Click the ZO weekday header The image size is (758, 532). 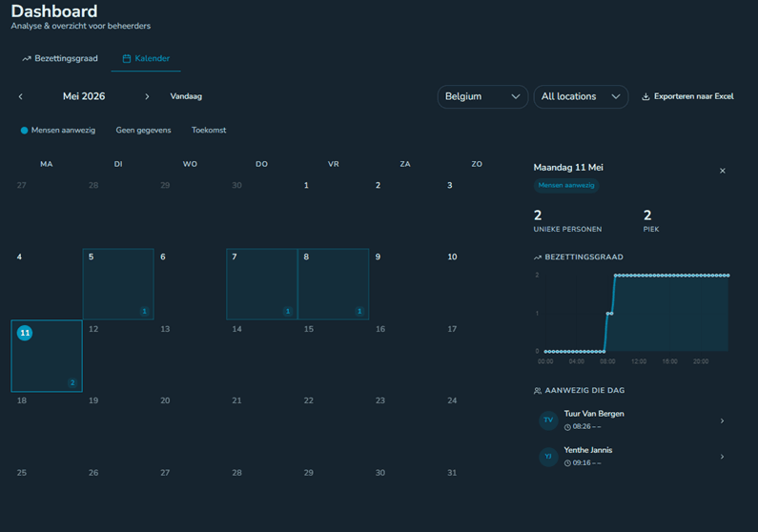(477, 164)
